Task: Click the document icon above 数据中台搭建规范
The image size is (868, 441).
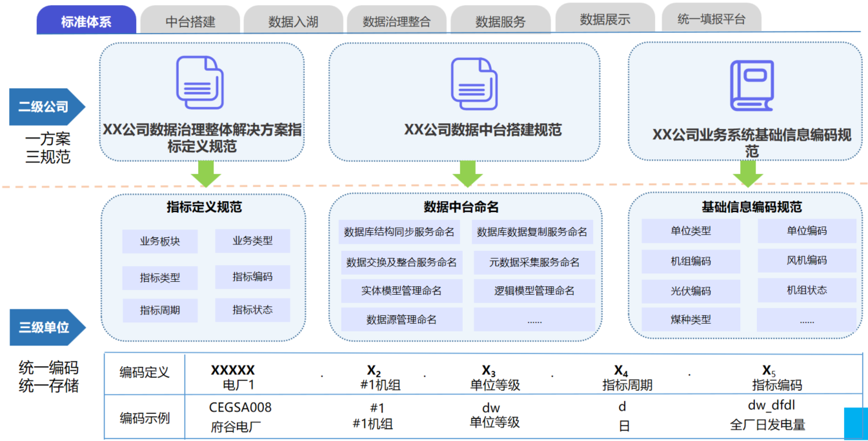Action: [x=474, y=83]
